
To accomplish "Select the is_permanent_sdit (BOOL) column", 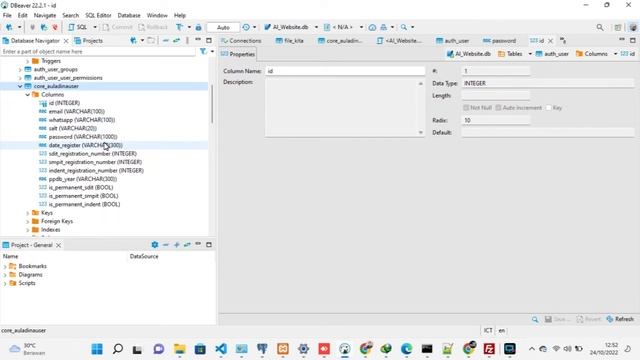I will pyautogui.click(x=81, y=187).
